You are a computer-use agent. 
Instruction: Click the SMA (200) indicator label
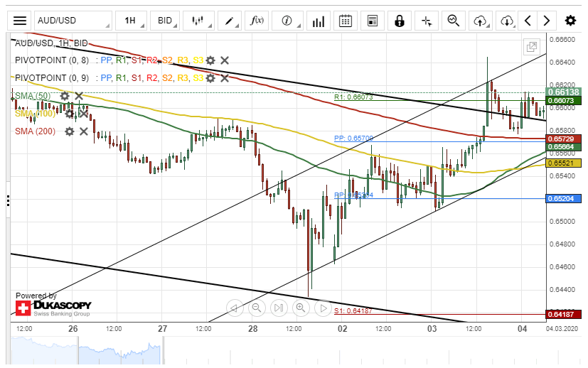(x=36, y=131)
